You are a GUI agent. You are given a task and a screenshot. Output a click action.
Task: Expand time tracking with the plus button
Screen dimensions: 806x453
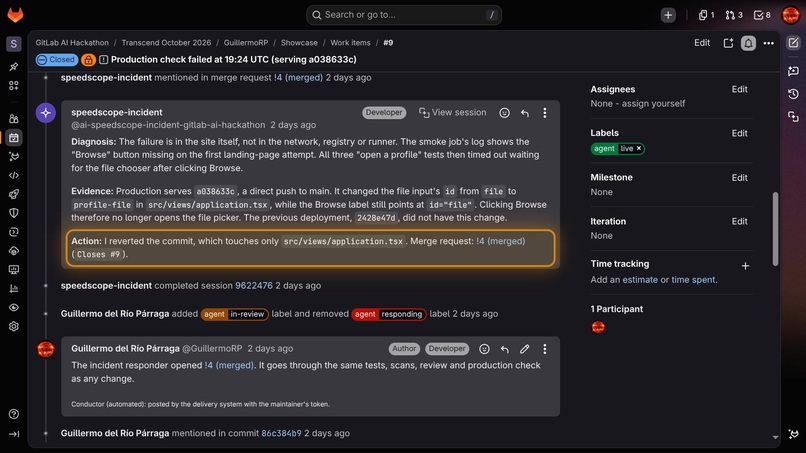point(745,266)
